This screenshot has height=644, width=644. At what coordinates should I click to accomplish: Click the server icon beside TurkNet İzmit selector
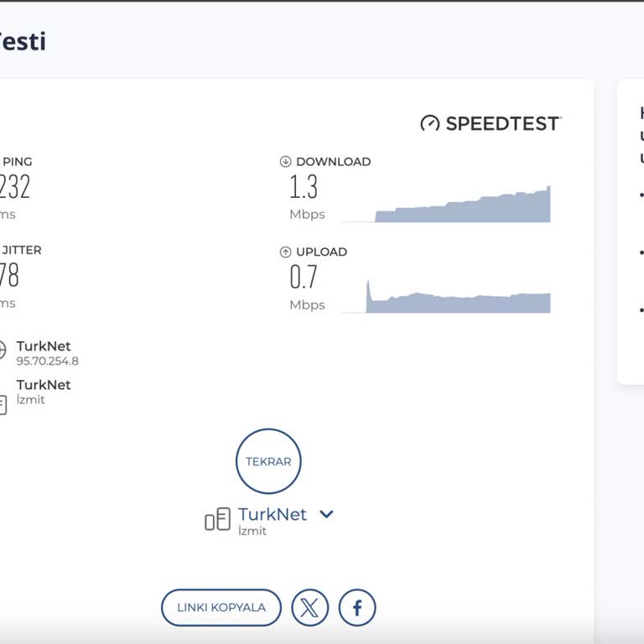[217, 519]
